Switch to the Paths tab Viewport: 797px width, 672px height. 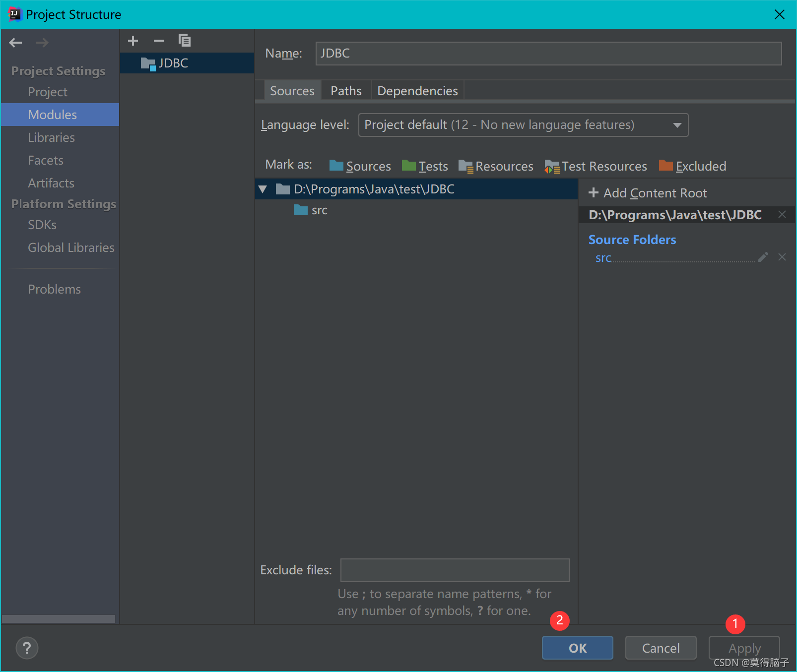346,91
